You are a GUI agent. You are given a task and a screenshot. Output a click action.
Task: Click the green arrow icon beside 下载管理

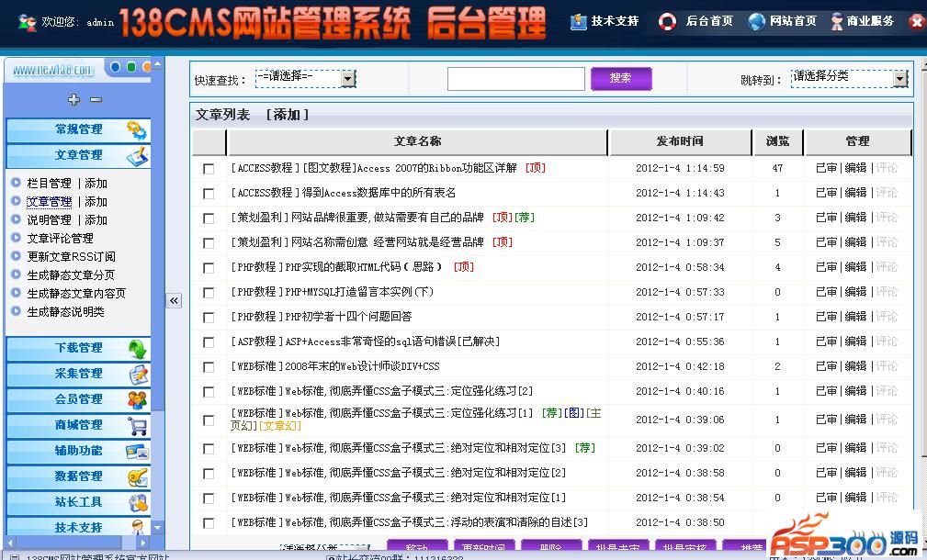pyautogui.click(x=137, y=349)
